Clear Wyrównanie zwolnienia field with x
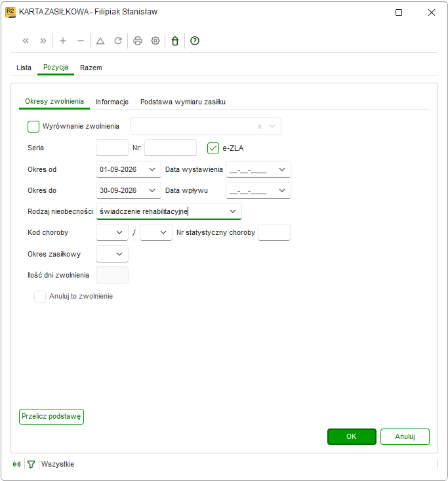 tap(260, 127)
